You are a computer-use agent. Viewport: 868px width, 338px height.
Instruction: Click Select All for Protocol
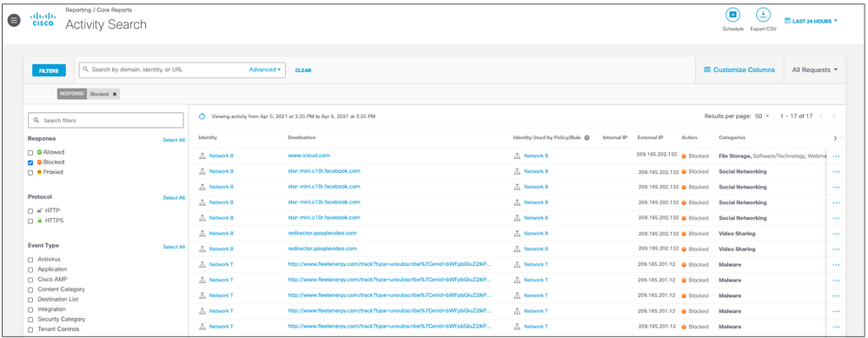tap(174, 197)
